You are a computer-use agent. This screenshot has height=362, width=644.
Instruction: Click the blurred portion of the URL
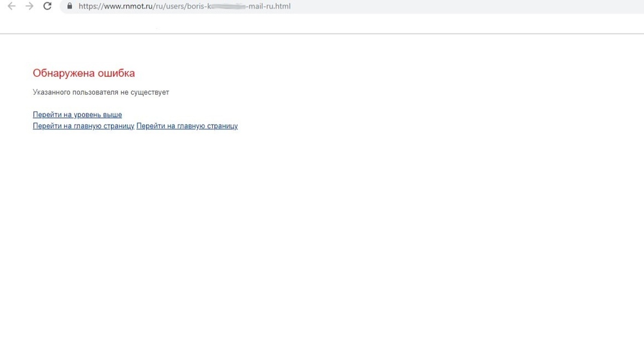tap(227, 7)
